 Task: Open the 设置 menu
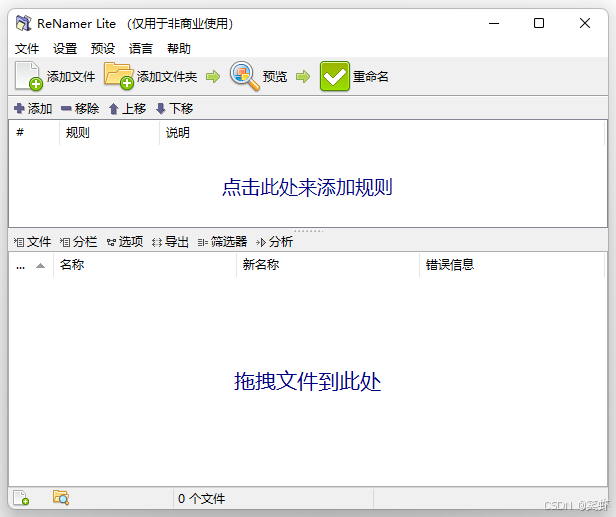65,49
